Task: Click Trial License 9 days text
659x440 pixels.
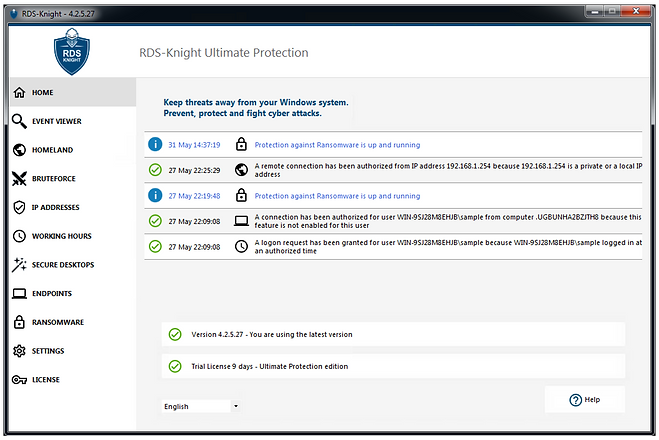Action: pyautogui.click(x=269, y=366)
